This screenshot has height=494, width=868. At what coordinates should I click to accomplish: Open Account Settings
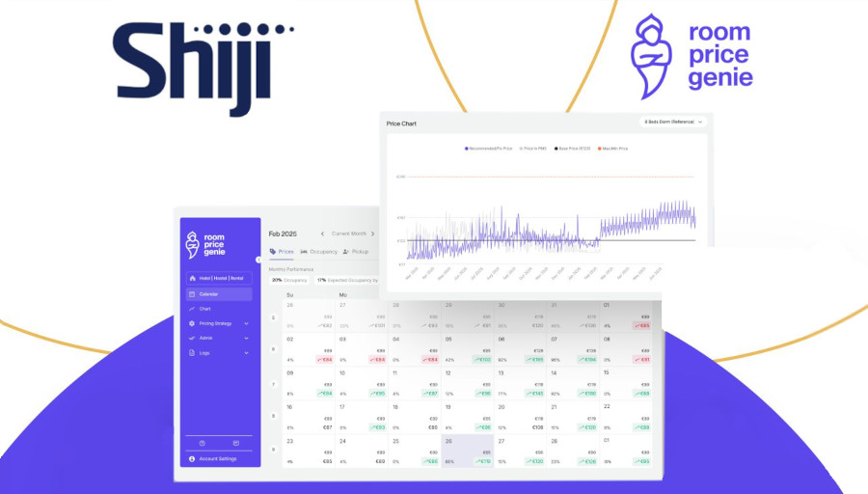(217, 458)
